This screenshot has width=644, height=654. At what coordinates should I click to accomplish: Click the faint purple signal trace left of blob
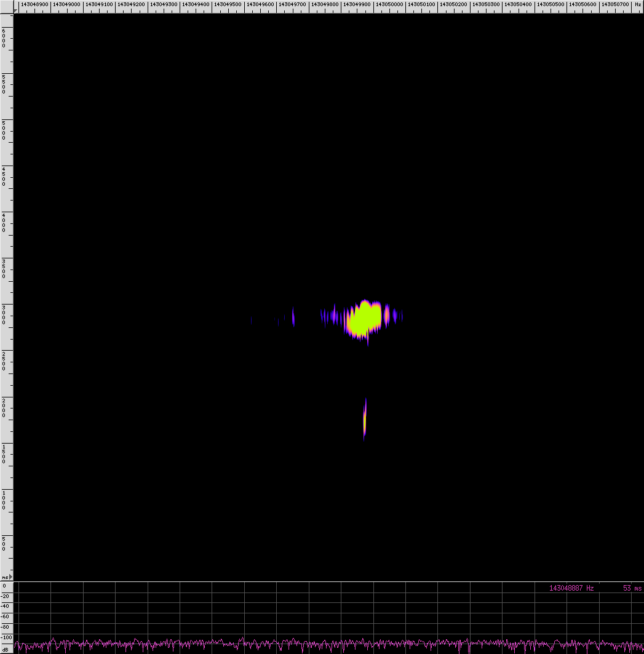tap(293, 316)
